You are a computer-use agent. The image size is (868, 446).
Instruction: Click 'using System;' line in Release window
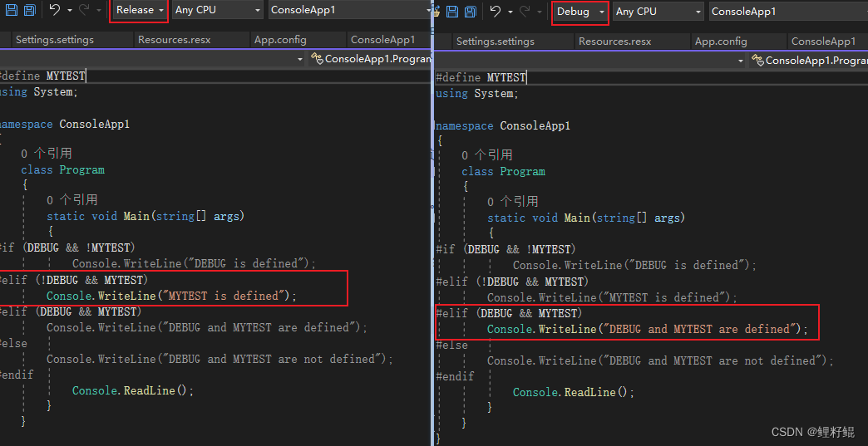click(39, 91)
